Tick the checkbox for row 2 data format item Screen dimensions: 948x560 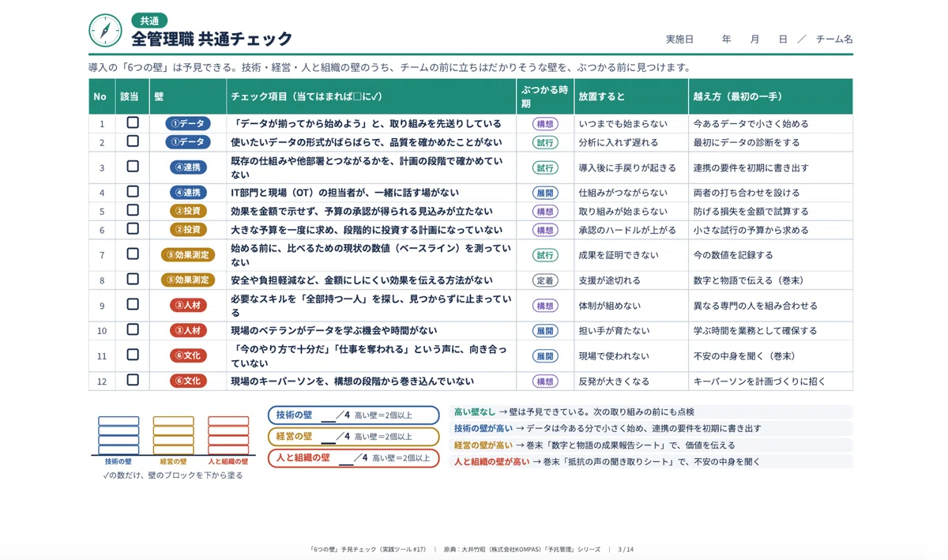click(133, 142)
